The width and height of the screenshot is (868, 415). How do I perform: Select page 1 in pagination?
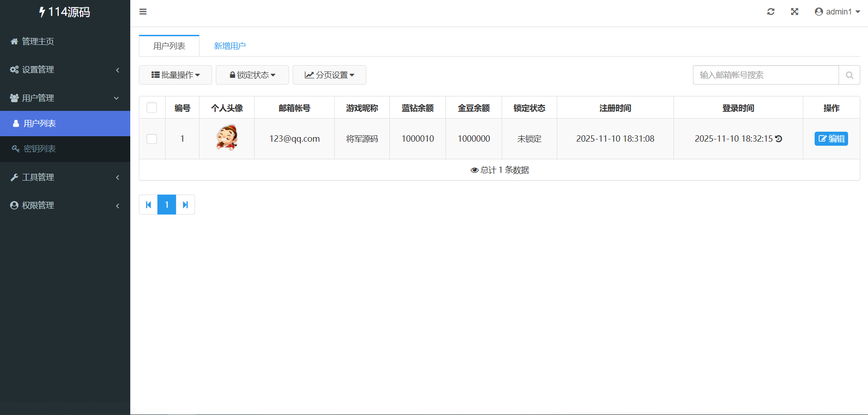[x=166, y=205]
